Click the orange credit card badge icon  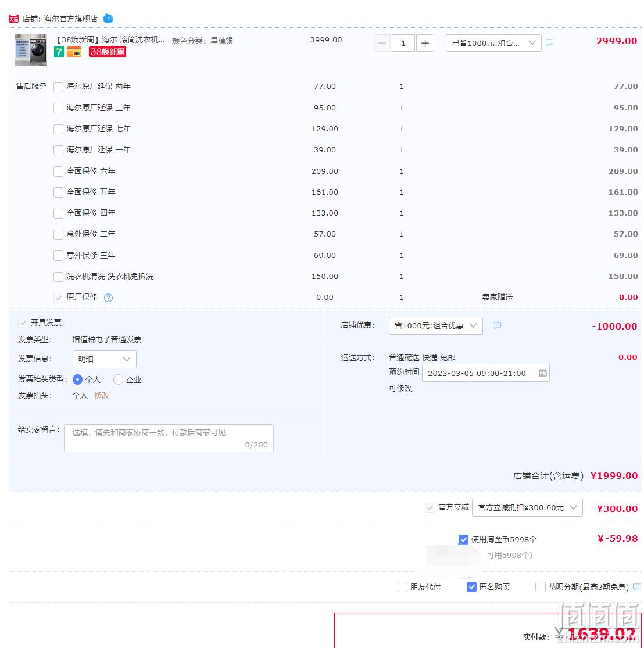tap(74, 52)
